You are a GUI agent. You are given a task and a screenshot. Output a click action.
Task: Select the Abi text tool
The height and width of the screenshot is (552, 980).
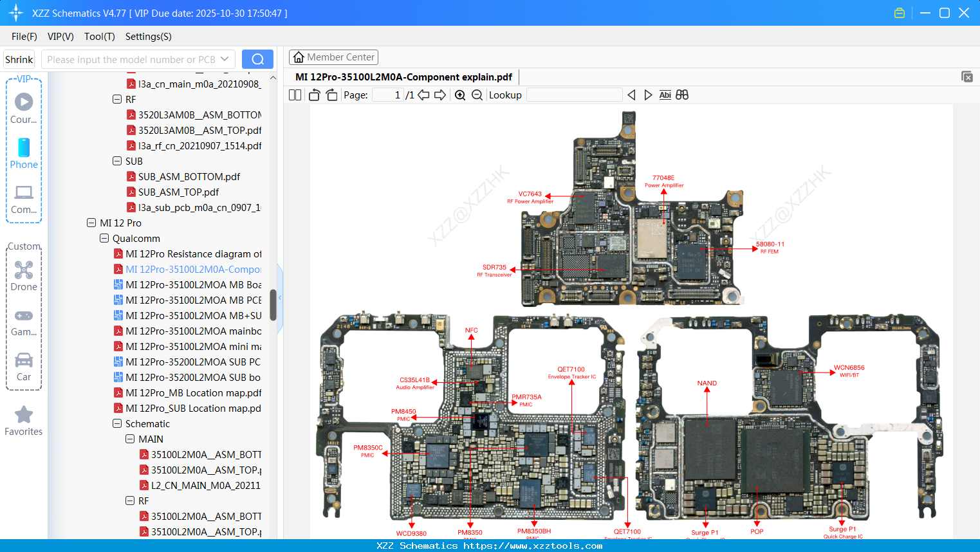click(x=665, y=95)
